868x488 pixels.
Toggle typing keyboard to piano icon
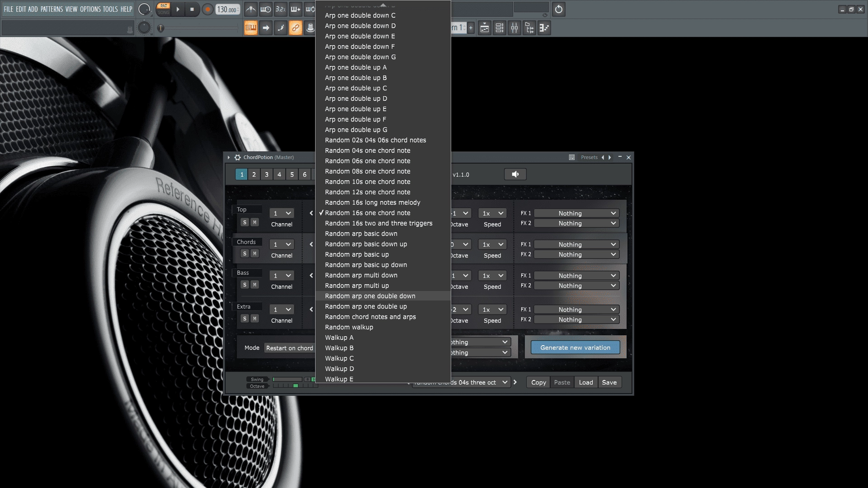(x=251, y=28)
